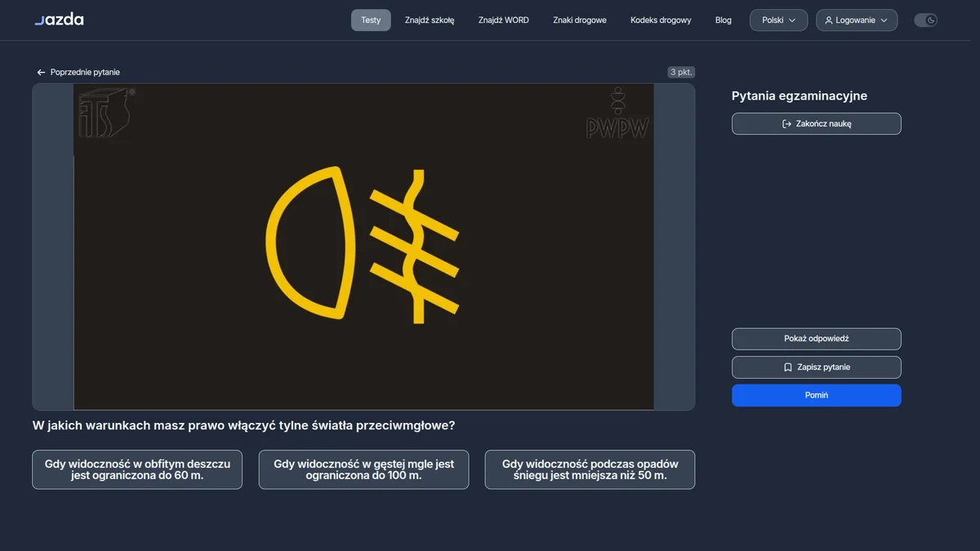This screenshot has width=980, height=551.
Task: Choose the answer about snowfall below 50 m
Action: pos(590,469)
